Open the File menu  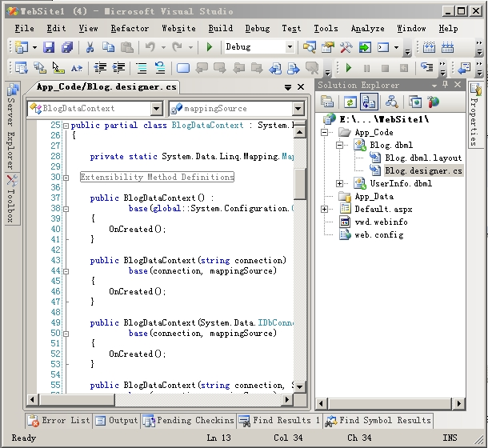24,28
